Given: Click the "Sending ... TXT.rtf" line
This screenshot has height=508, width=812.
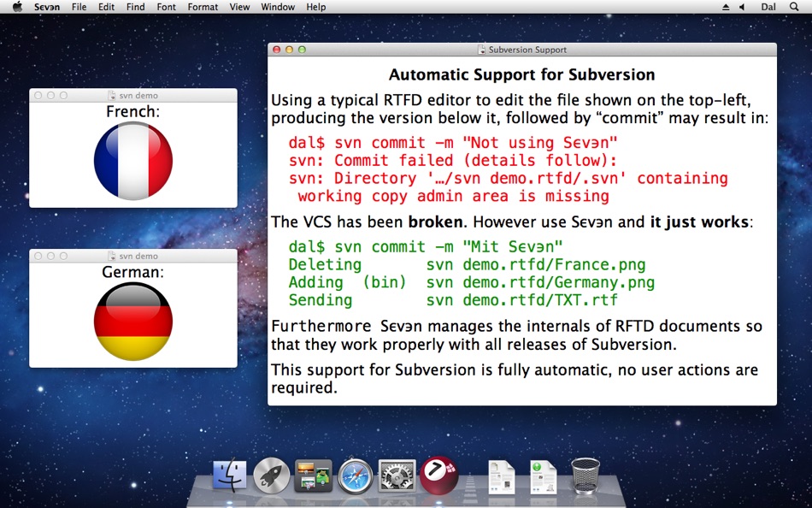Looking at the screenshot, I should (x=453, y=300).
